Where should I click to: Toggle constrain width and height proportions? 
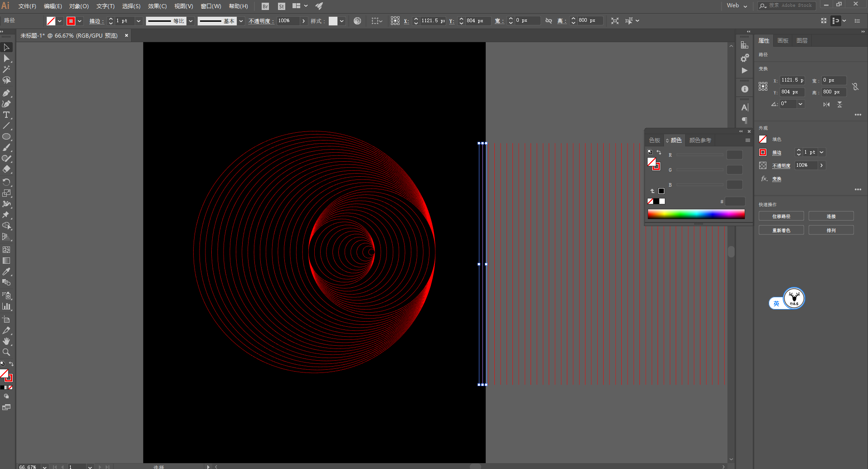pyautogui.click(x=855, y=86)
